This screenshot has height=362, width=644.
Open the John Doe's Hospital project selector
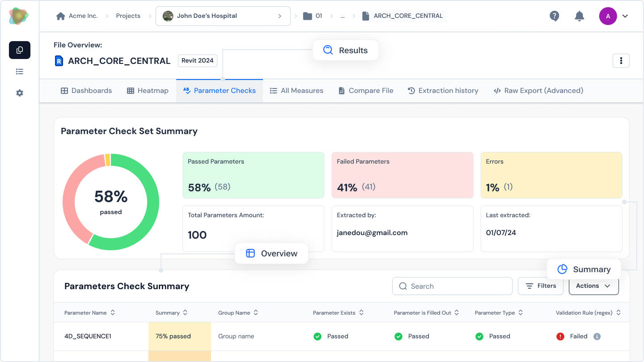coord(223,16)
